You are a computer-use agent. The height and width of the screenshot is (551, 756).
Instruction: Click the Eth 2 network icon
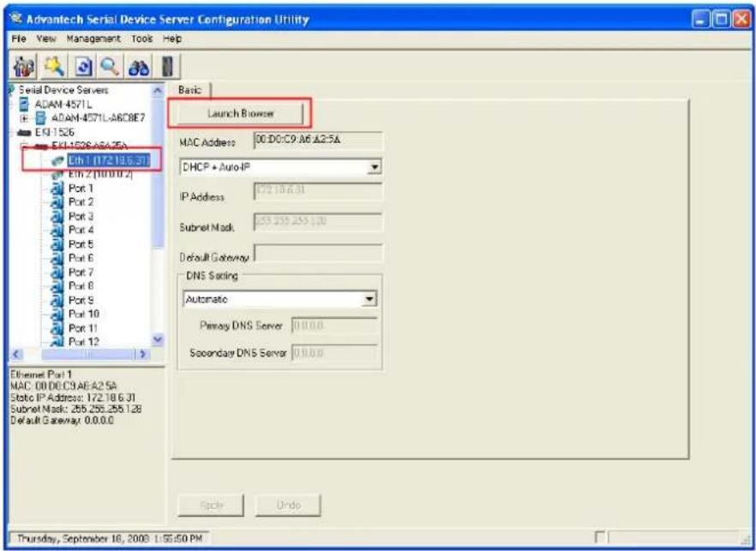(58, 174)
